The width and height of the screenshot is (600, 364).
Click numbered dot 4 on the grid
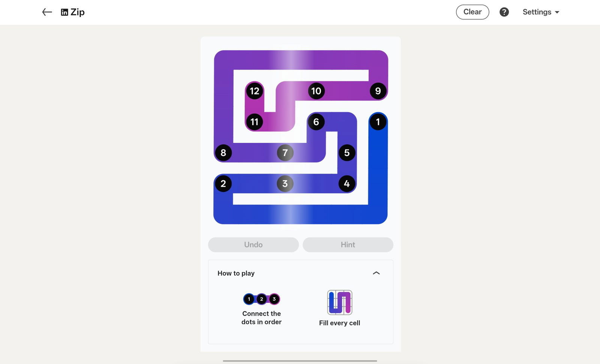click(x=347, y=184)
